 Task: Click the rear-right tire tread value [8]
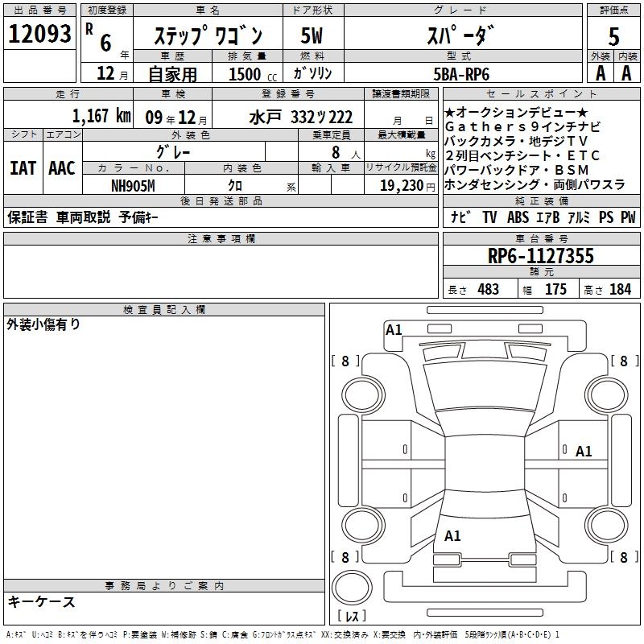tap(625, 557)
